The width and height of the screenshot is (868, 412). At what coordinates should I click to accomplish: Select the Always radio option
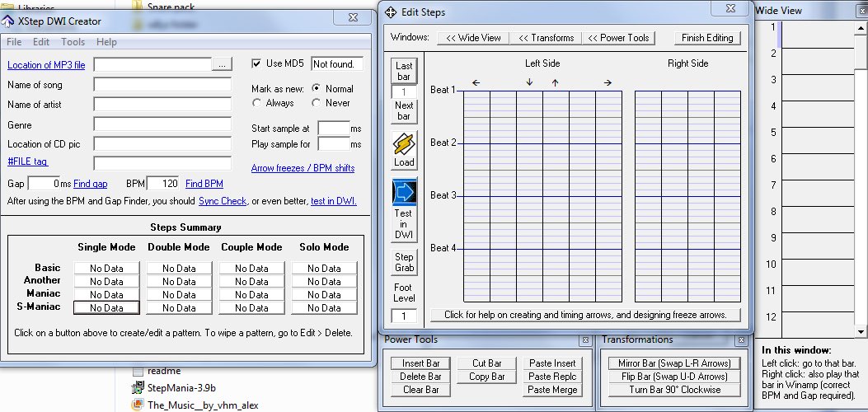256,103
